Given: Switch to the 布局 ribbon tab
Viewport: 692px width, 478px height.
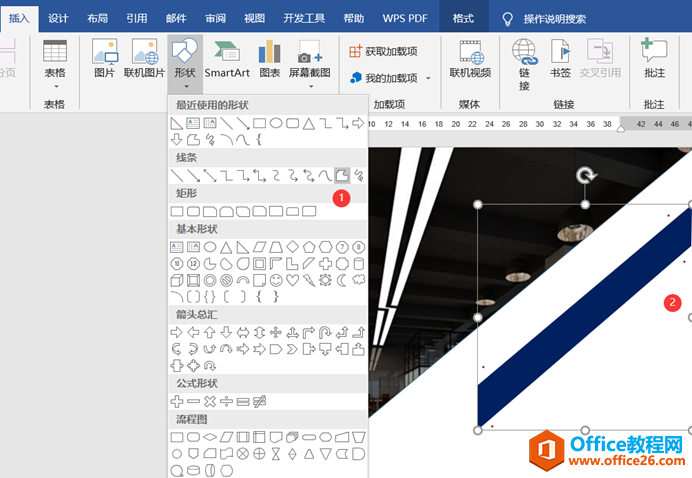Looking at the screenshot, I should click(x=98, y=18).
